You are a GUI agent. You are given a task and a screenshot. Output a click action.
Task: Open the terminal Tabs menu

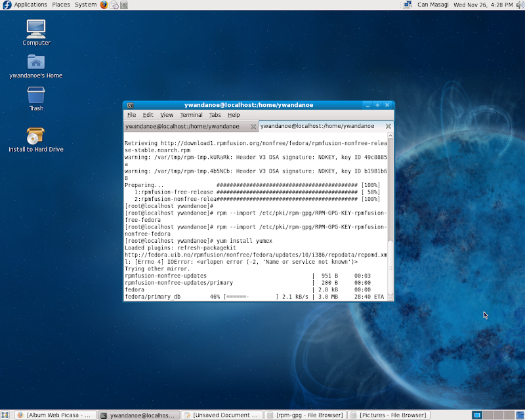click(215, 115)
